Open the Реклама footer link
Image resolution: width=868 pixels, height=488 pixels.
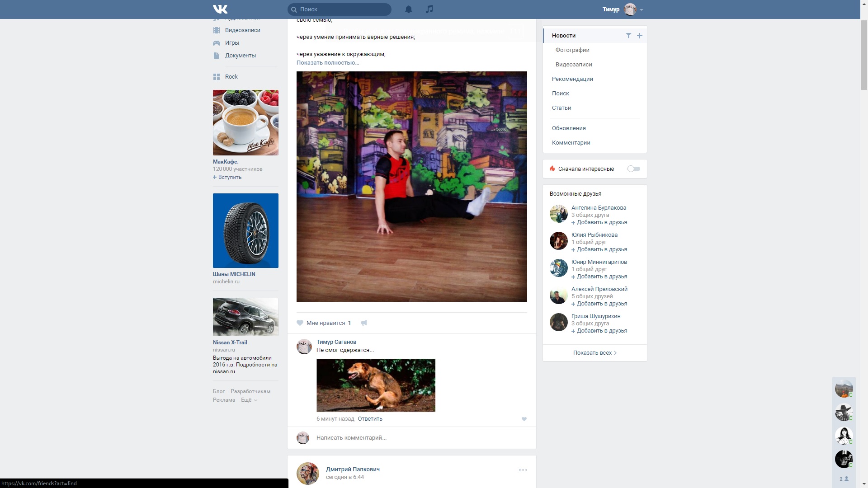coord(224,400)
